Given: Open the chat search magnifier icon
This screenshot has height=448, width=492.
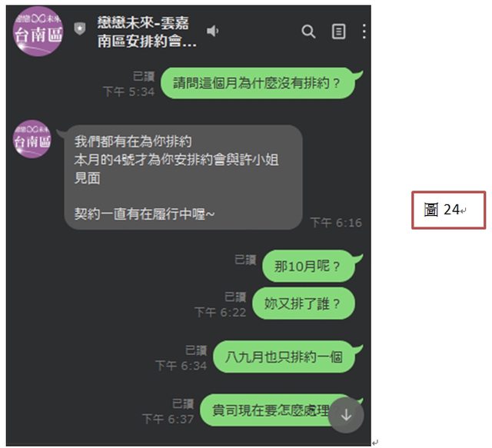Looking at the screenshot, I should click(x=308, y=32).
